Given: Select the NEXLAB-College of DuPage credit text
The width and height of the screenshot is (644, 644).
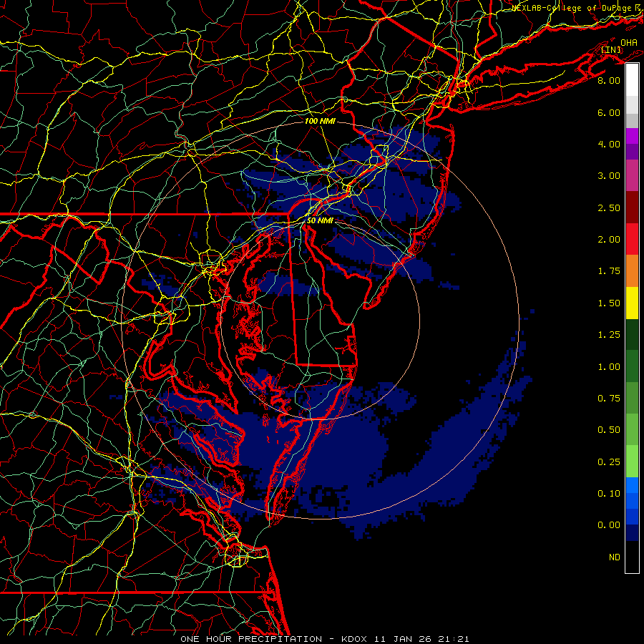Looking at the screenshot, I should [x=574, y=8].
